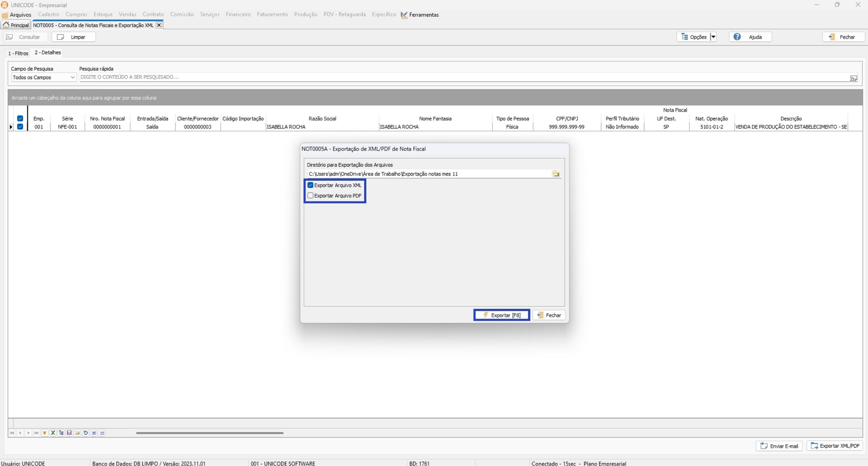Switch to the 1 - Filtros tab

pyautogui.click(x=18, y=53)
